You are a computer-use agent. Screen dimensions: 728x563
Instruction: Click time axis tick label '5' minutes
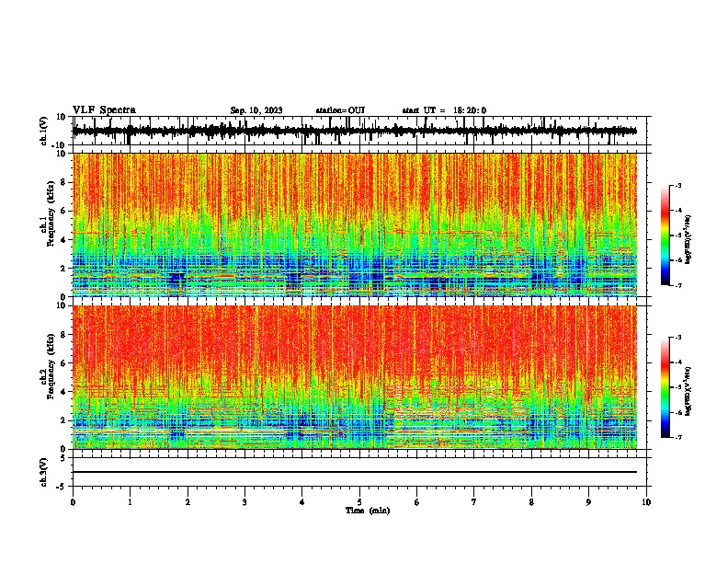tap(359, 502)
